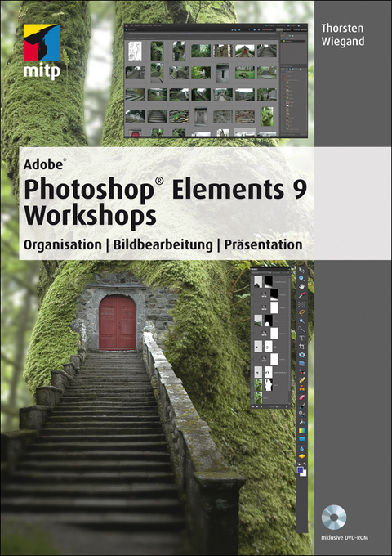Open the blue foreground color swatch
This screenshot has height=556, width=392.
(x=300, y=470)
